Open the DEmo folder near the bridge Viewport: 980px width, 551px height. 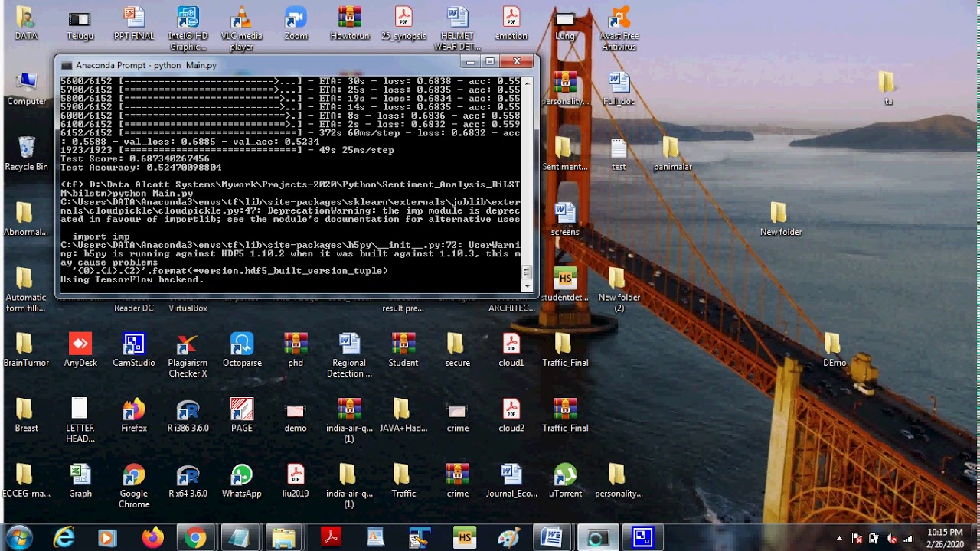835,350
